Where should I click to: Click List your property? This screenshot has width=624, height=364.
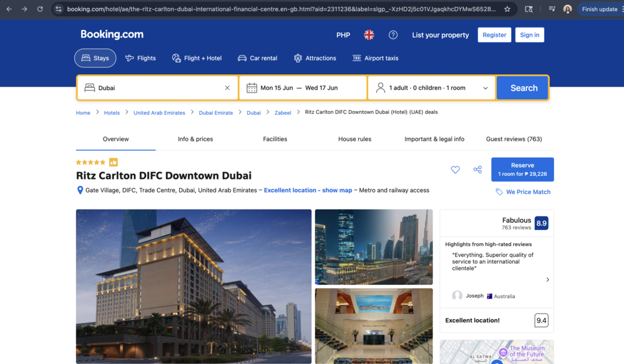pyautogui.click(x=440, y=35)
